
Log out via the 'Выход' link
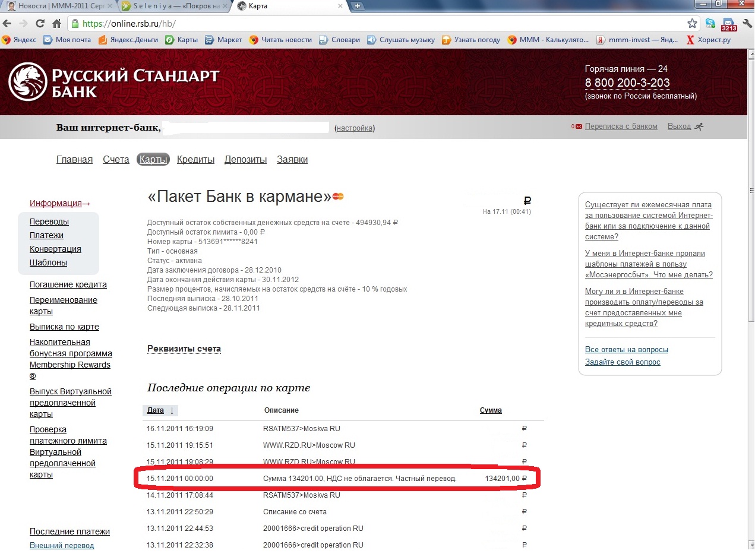coord(679,126)
